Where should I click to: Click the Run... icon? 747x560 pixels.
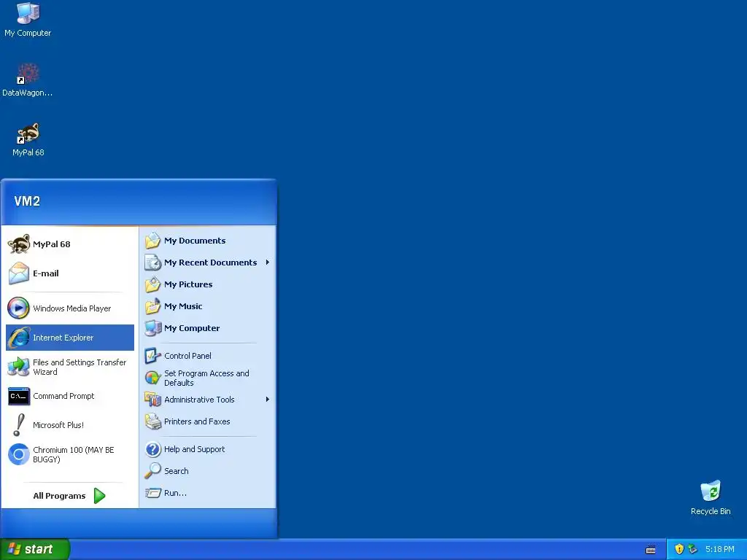[x=152, y=493]
